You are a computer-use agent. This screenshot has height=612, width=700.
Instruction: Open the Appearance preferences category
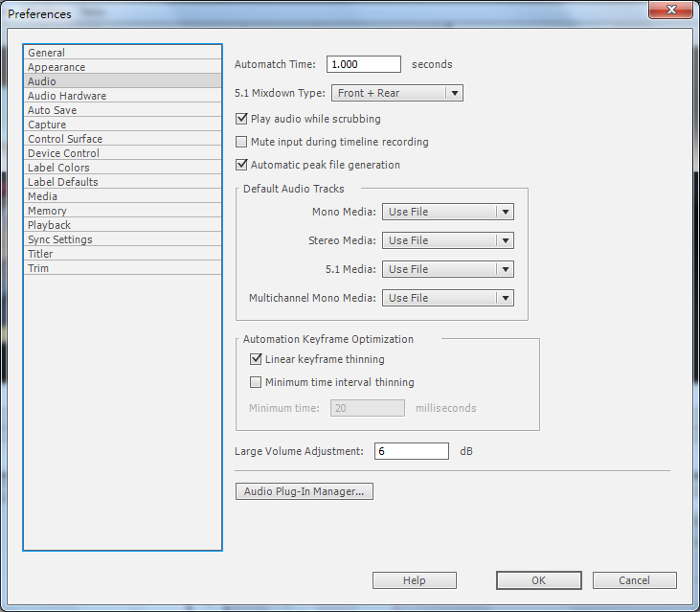pos(123,66)
